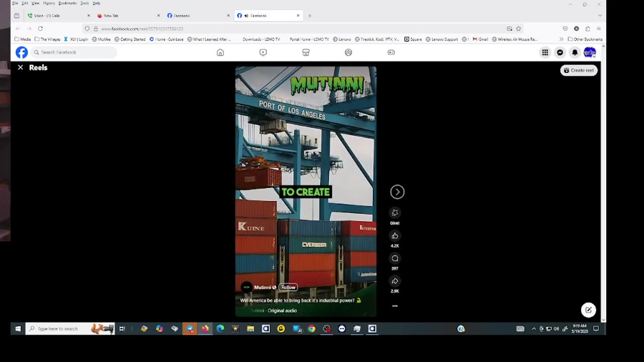Share the Mutinni reel
Image resolution: width=644 pixels, height=362 pixels.
[395, 281]
